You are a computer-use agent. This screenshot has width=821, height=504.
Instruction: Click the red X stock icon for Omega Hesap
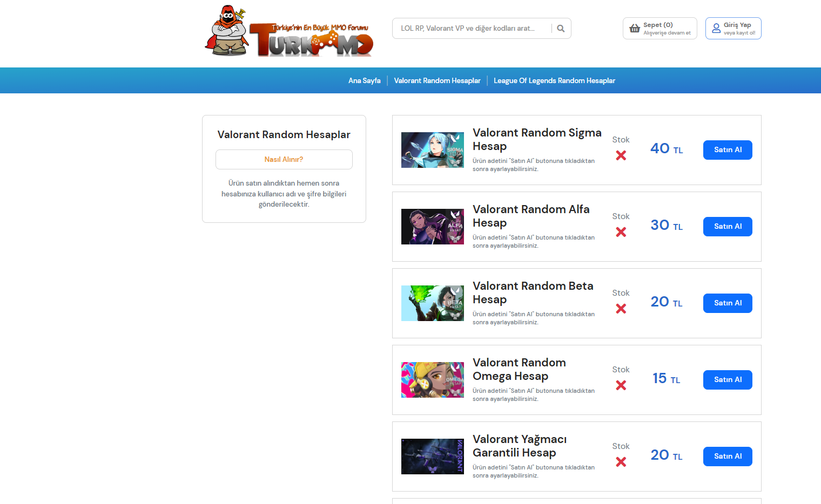(621, 385)
